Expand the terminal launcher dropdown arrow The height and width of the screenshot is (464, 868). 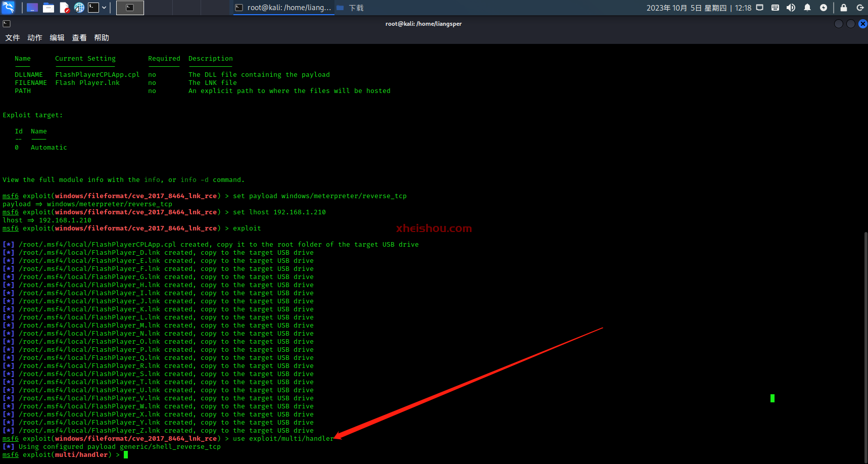(x=104, y=8)
